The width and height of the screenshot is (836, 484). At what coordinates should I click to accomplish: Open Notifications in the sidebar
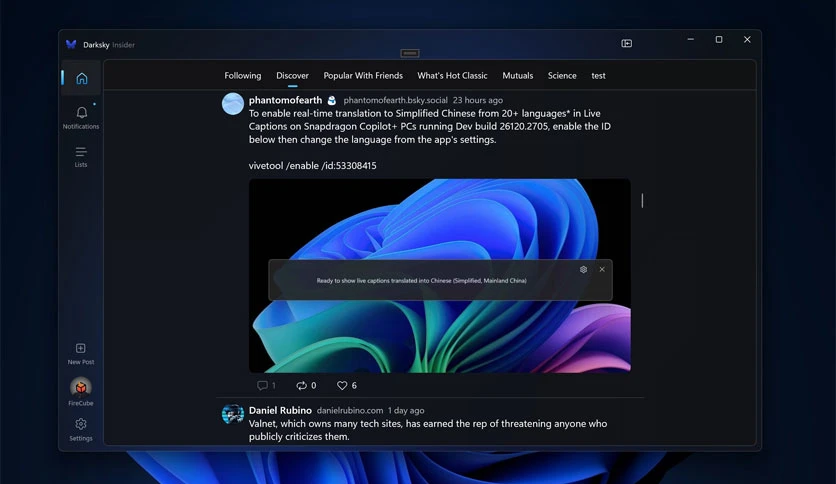pos(81,117)
